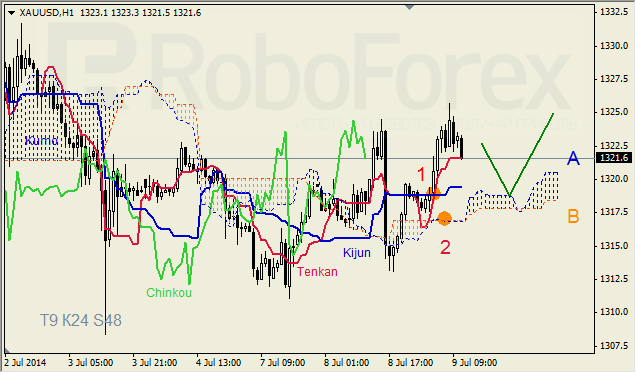The image size is (636, 373).
Task: Click the triangle arrow before XAUUSD,H1 title
Action: click(11, 13)
